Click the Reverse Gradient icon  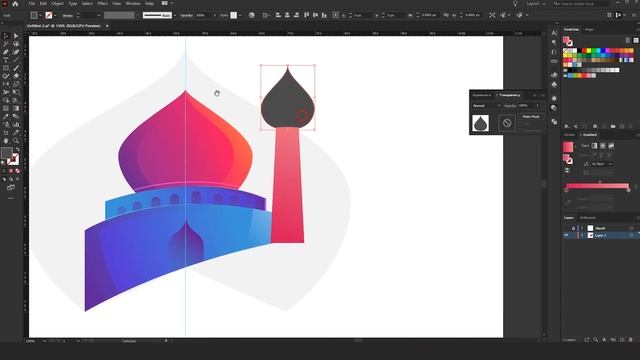(567, 171)
